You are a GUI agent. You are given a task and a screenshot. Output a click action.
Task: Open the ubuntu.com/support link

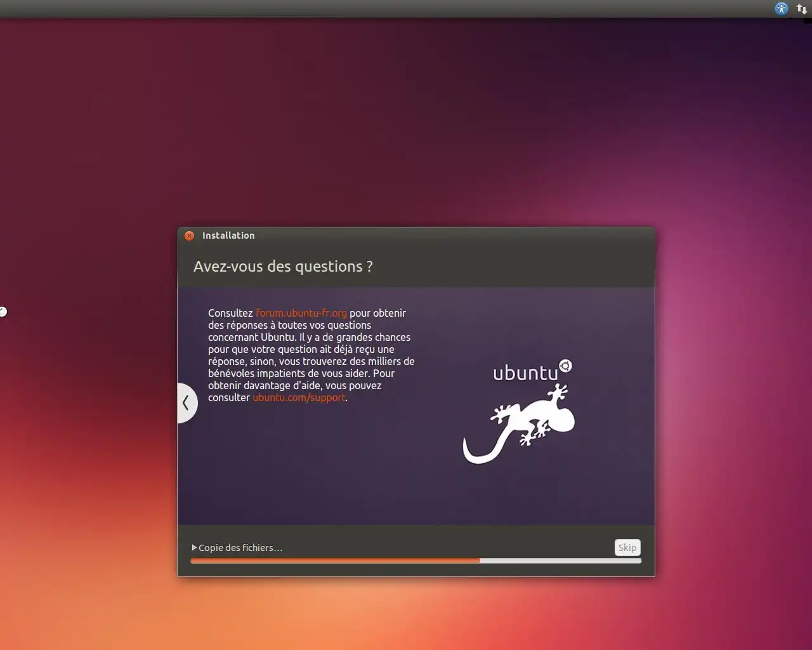point(299,397)
